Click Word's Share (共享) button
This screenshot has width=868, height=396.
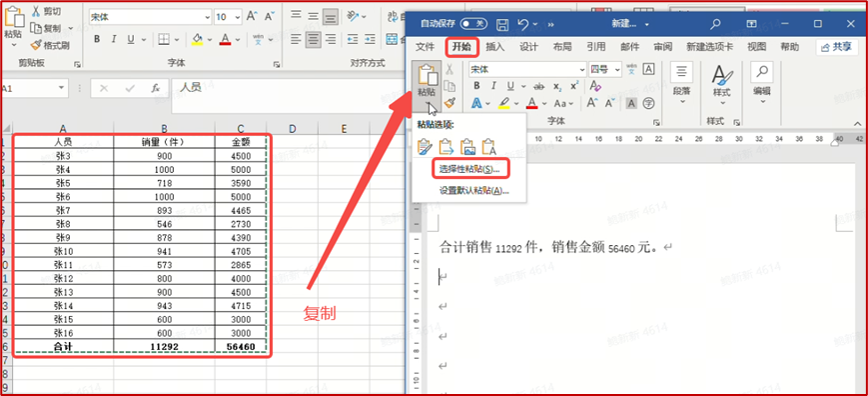tap(836, 47)
